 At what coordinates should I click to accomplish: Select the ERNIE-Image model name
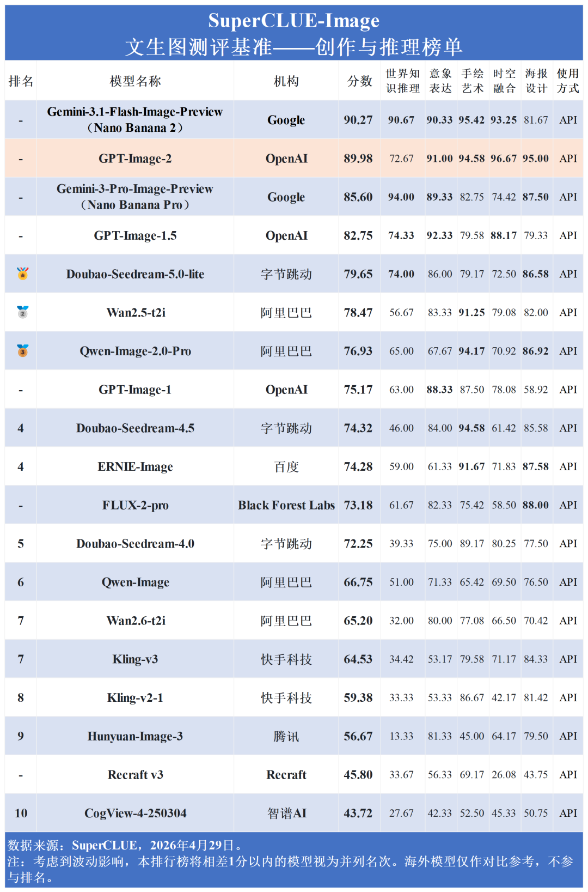[x=135, y=466]
